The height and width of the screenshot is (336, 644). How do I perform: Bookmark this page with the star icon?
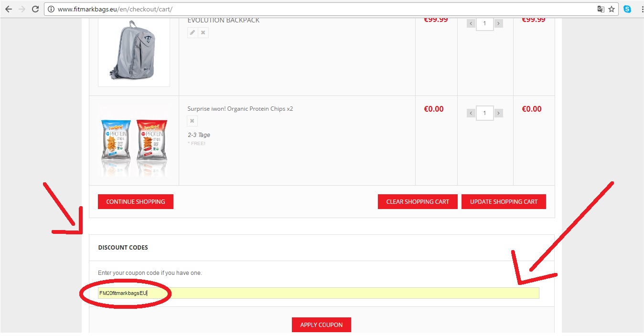[x=612, y=9]
